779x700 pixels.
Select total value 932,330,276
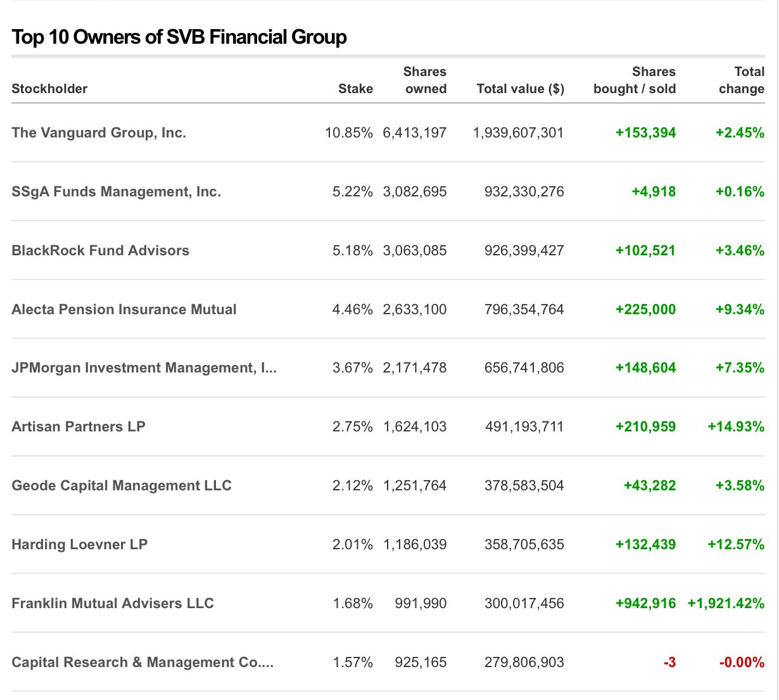(524, 192)
